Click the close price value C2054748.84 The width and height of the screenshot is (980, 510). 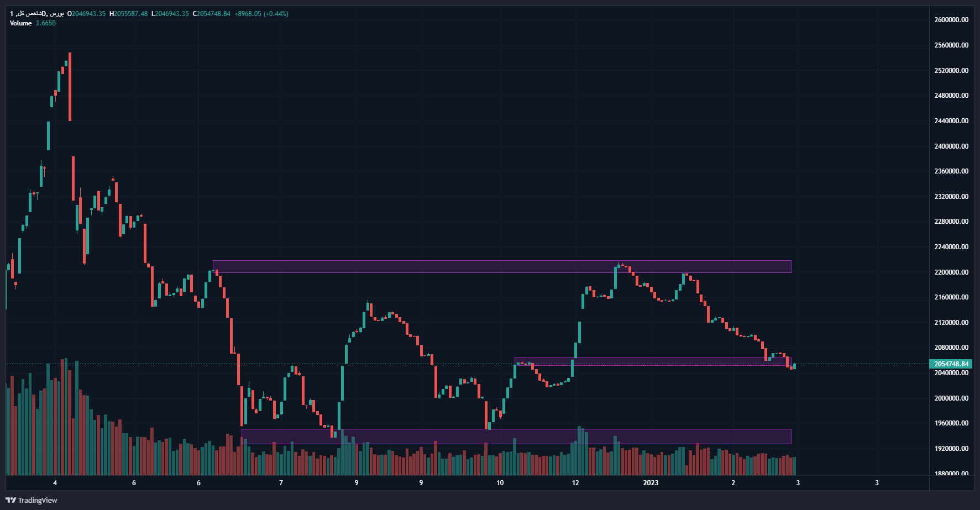(212, 14)
